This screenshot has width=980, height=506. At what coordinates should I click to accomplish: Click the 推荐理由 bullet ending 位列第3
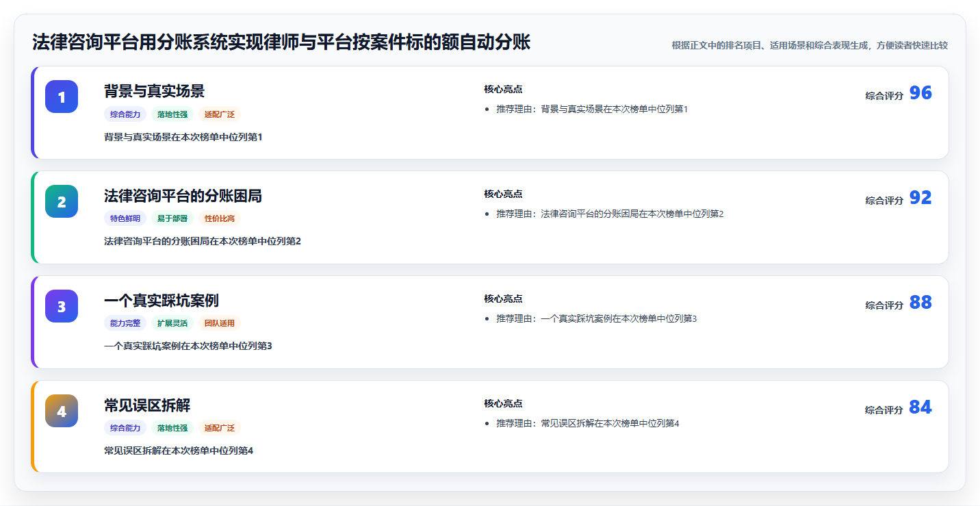click(x=596, y=318)
